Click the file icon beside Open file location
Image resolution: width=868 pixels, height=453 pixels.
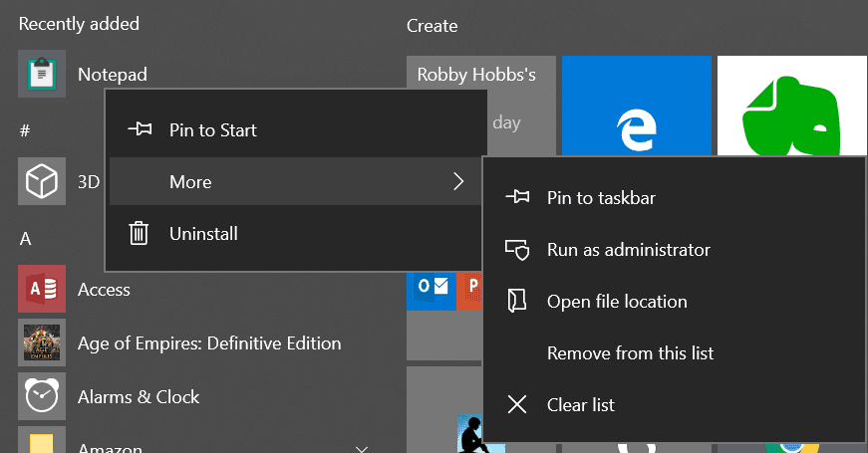[x=517, y=301]
